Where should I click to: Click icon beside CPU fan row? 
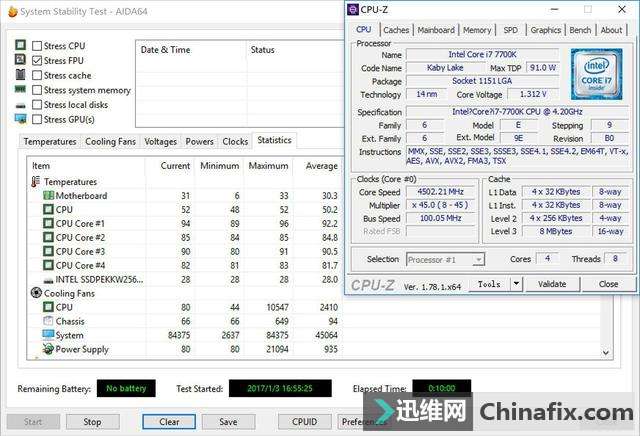[x=49, y=307]
